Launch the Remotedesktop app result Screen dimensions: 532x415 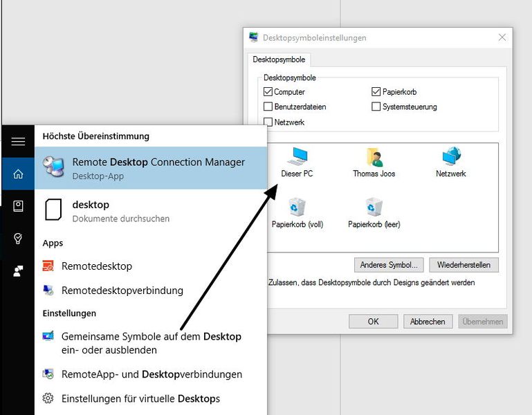tap(151, 266)
